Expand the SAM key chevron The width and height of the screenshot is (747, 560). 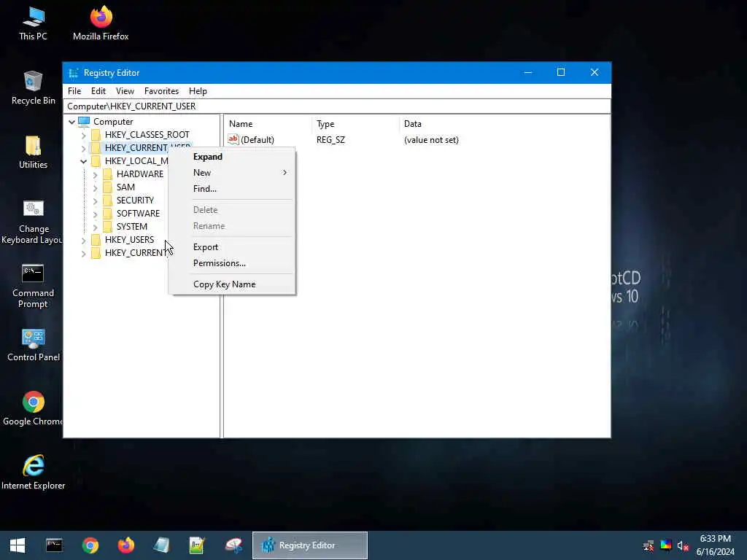[x=95, y=187]
